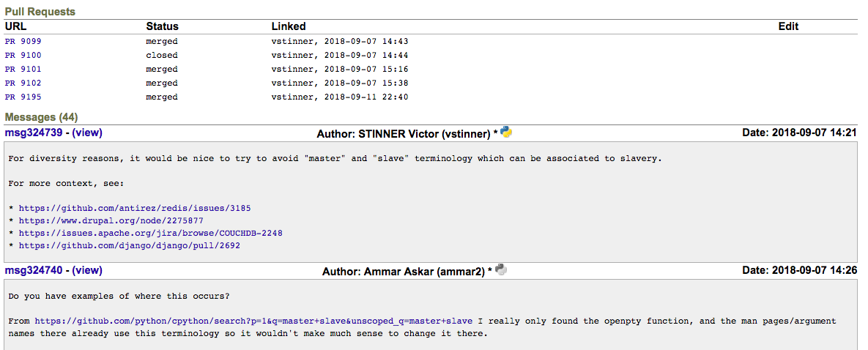Follow the antirez redis issue 3185 link
This screenshot has width=868, height=350.
point(135,209)
